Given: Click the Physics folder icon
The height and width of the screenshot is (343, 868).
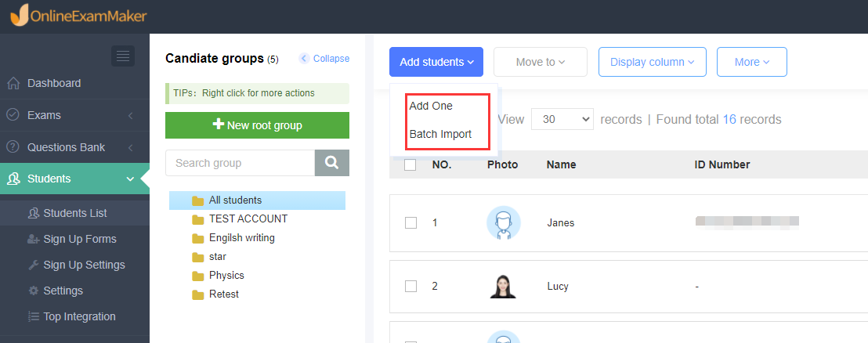Looking at the screenshot, I should pos(198,276).
